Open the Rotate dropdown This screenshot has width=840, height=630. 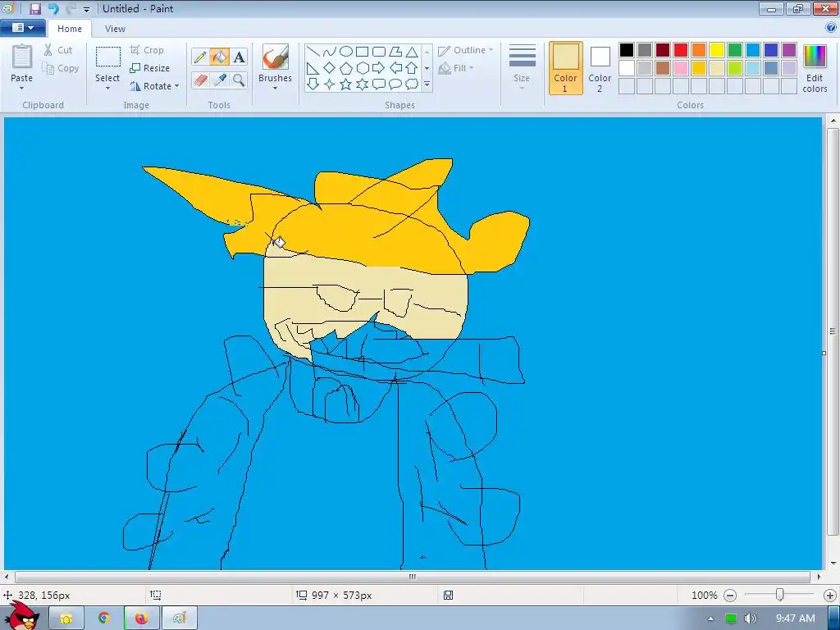[154, 86]
